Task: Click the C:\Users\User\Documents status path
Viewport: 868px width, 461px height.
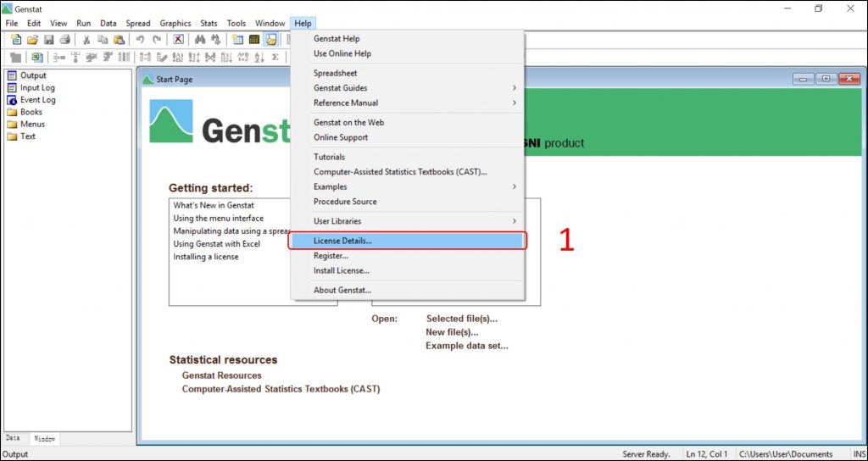Action: [x=786, y=454]
